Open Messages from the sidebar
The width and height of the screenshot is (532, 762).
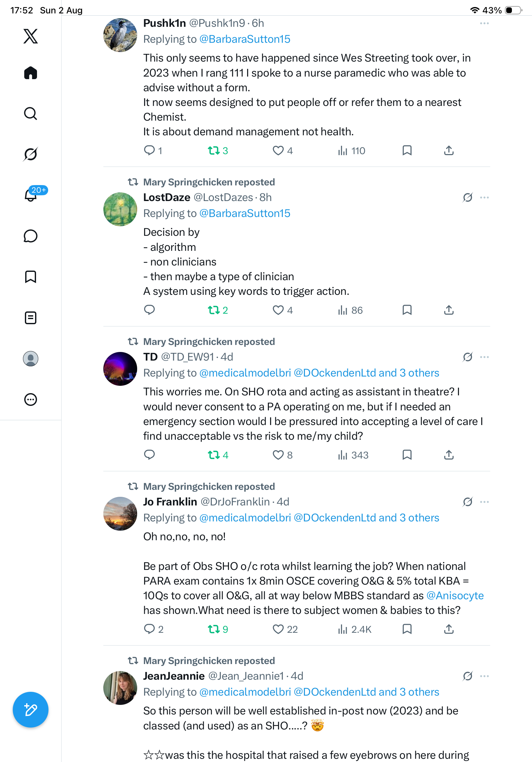(31, 236)
